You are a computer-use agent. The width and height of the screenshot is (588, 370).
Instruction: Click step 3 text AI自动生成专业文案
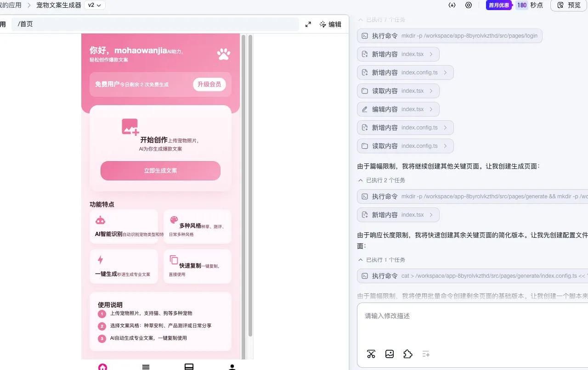click(x=148, y=338)
